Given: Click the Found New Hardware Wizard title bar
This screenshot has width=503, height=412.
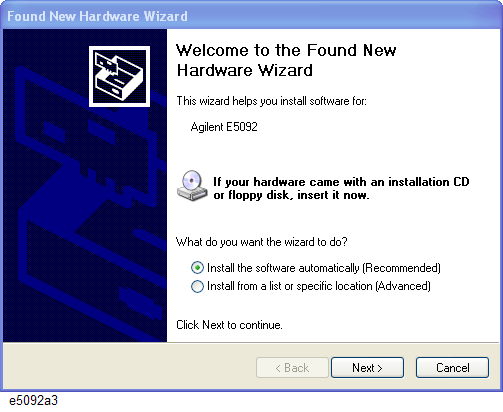Looking at the screenshot, I should [251, 16].
